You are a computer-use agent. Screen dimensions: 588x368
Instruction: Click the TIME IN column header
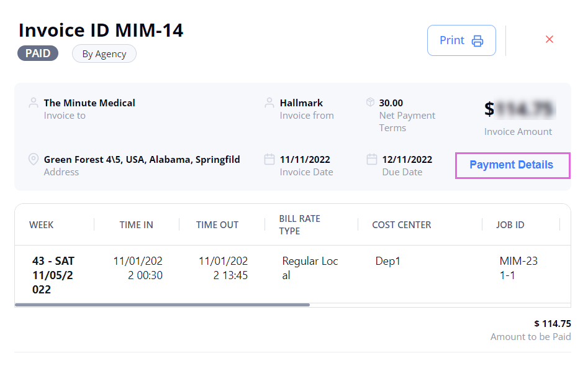pyautogui.click(x=136, y=225)
